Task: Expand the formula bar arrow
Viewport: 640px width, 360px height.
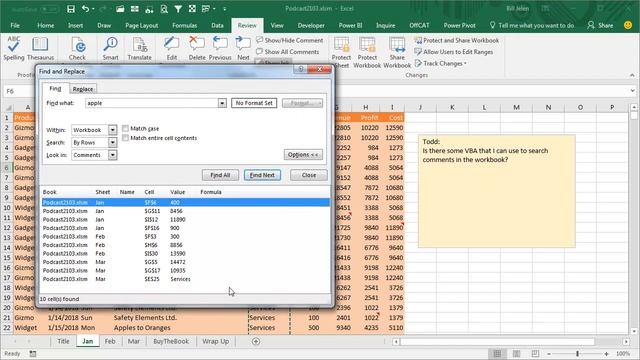Action: (633, 91)
